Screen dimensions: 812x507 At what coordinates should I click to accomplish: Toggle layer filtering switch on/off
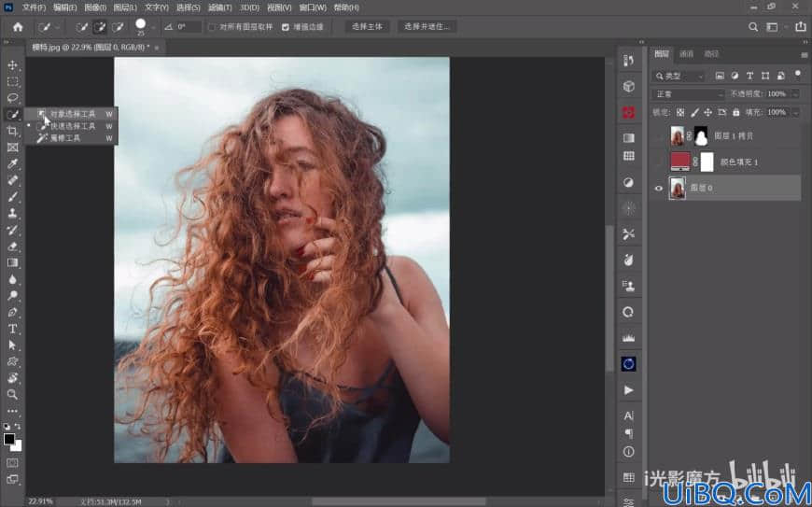798,74
